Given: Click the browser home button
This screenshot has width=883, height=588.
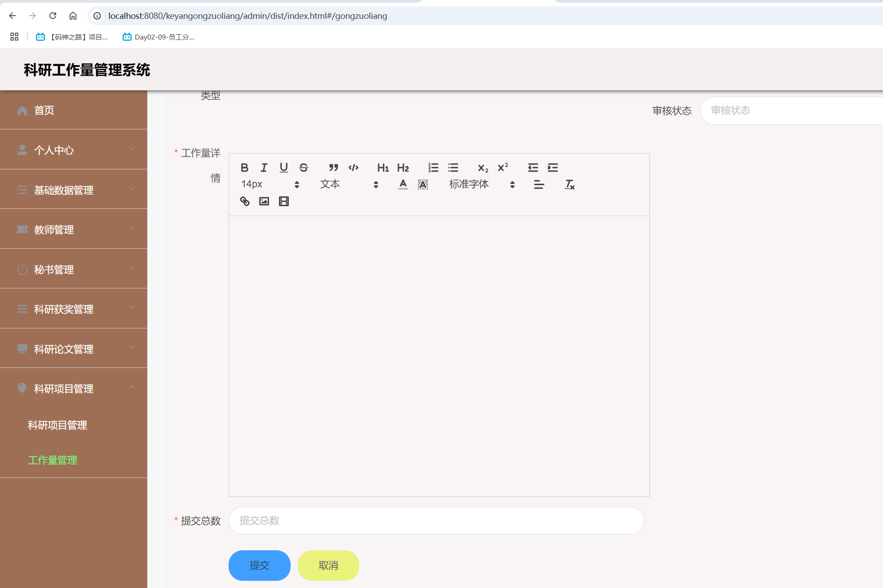Looking at the screenshot, I should (x=73, y=16).
